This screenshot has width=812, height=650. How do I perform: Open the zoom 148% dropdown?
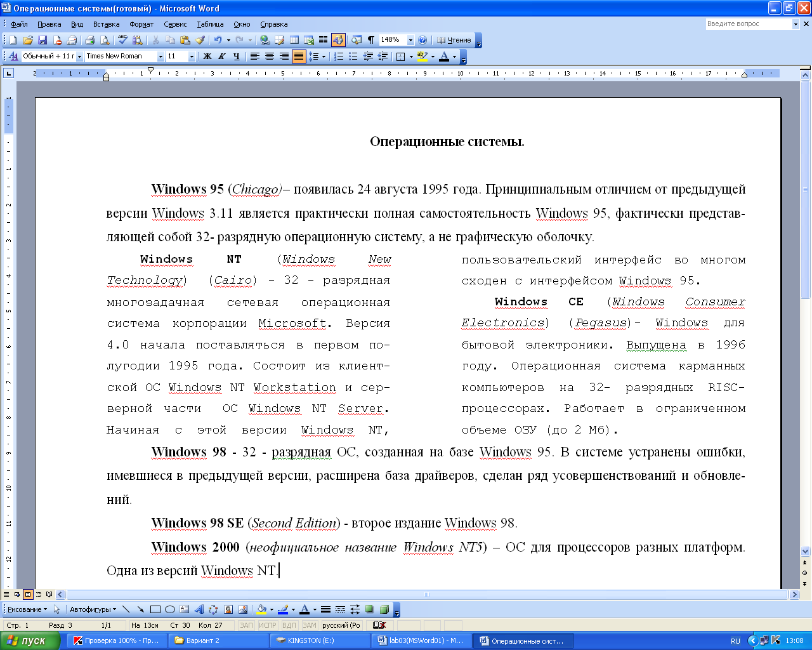[410, 40]
